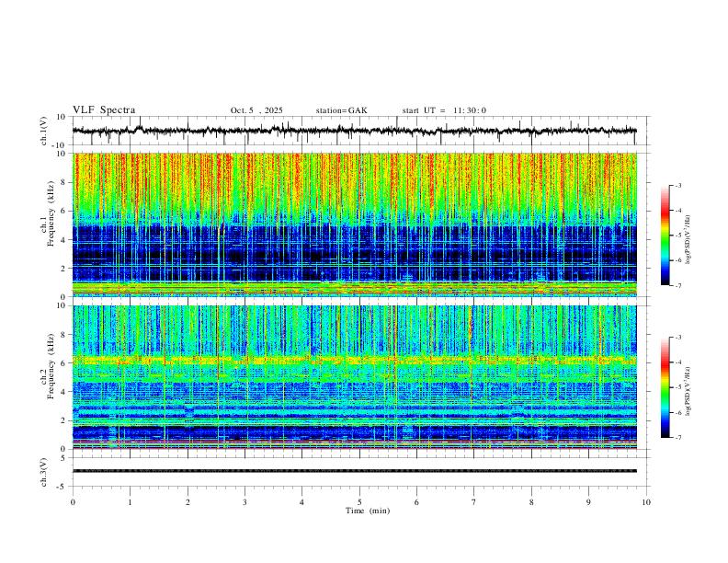This screenshot has width=728, height=563.
Task: Click the lower colorbar '-7' tick label
Action: point(678,437)
